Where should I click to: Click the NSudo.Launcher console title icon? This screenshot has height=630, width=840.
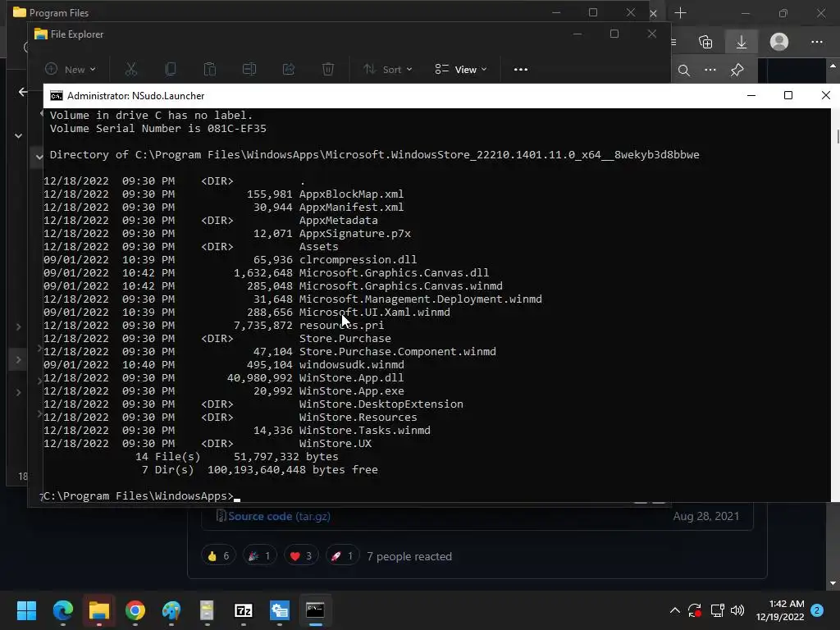pyautogui.click(x=57, y=96)
